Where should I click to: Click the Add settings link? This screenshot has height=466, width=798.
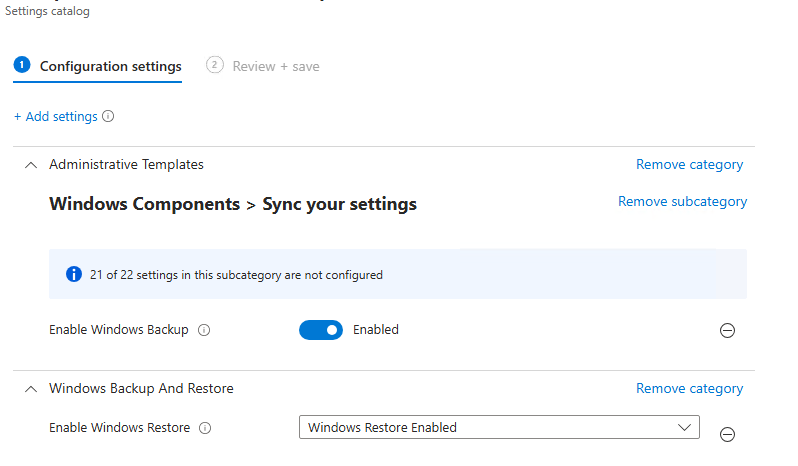pyautogui.click(x=55, y=116)
